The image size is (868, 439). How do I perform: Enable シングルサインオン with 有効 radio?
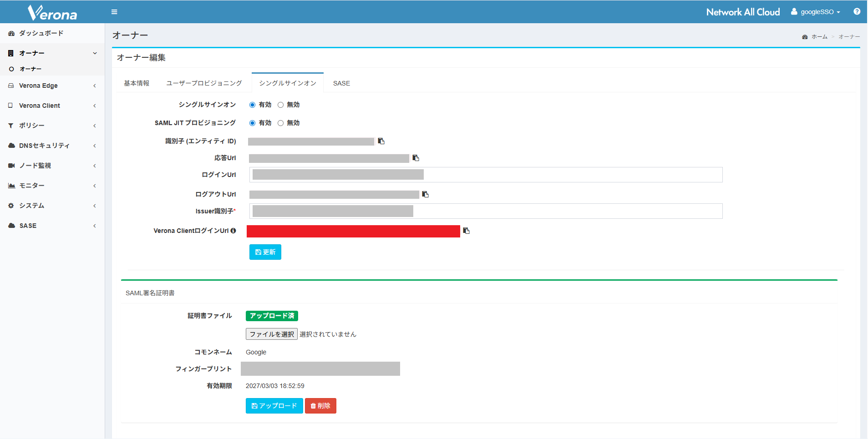click(x=252, y=105)
